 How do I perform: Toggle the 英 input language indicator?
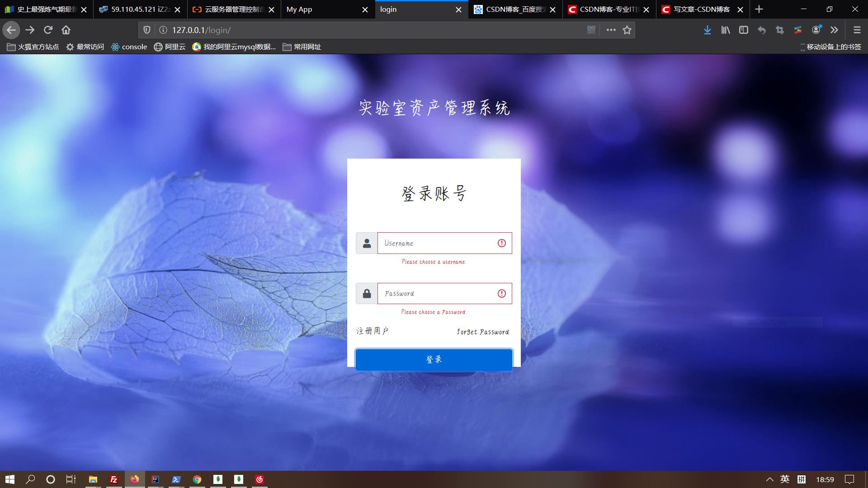(784, 479)
